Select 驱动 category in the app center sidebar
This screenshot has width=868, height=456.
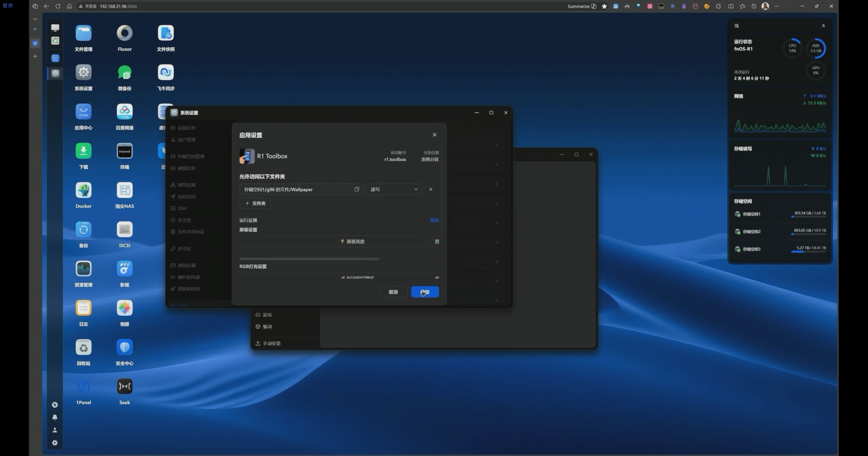[x=267, y=326]
